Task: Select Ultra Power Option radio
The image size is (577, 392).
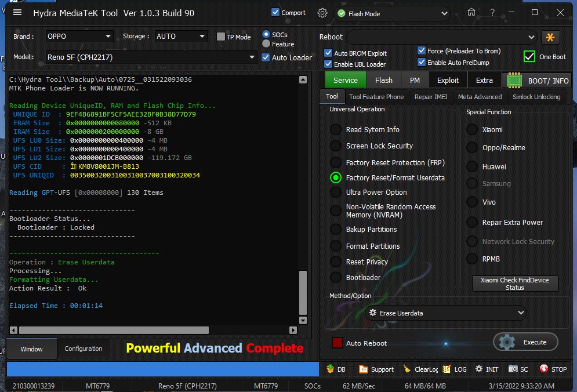Action: tap(336, 192)
